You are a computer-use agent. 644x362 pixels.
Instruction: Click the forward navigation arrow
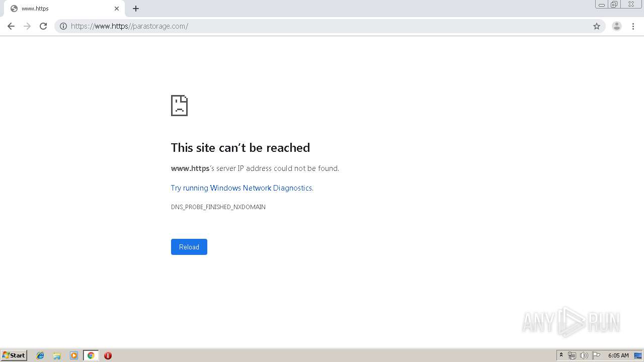click(27, 26)
